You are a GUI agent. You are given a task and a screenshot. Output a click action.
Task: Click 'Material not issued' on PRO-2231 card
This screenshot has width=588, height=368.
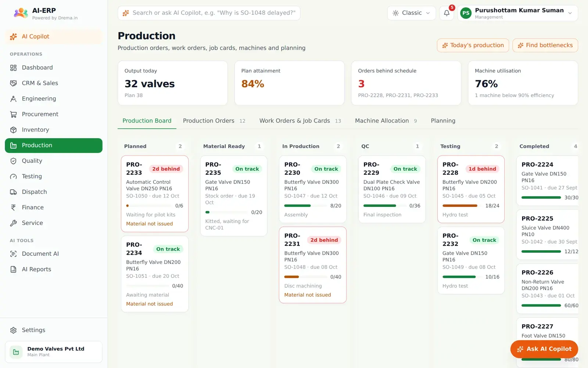click(x=308, y=295)
